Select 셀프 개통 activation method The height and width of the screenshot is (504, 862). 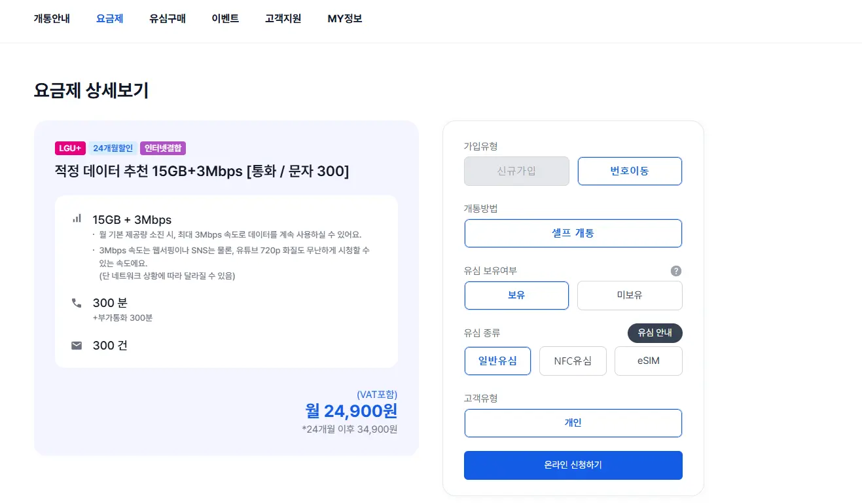click(x=573, y=233)
